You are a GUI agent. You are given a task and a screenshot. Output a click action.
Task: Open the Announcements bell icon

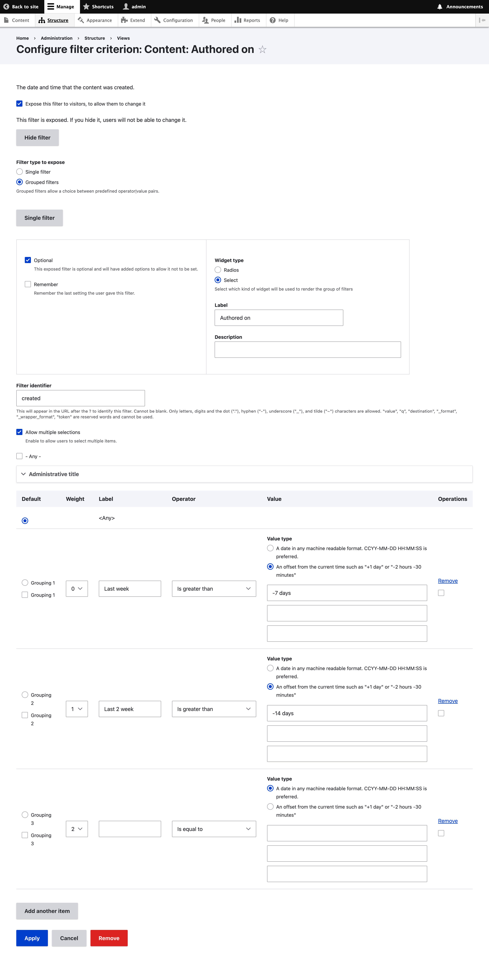[x=440, y=6]
